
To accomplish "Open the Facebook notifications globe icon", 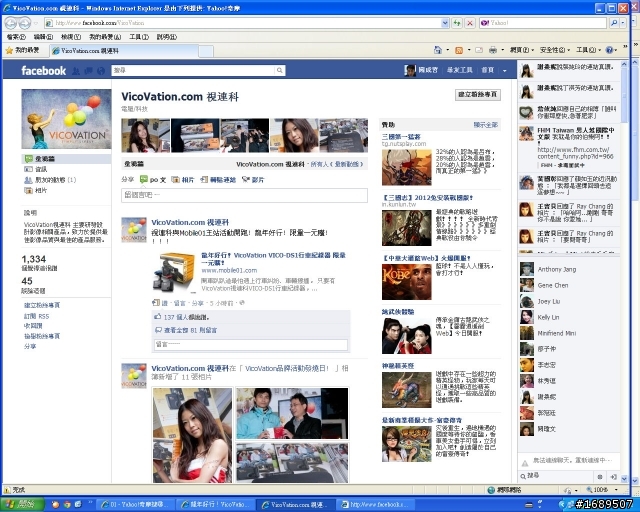I will [101, 71].
